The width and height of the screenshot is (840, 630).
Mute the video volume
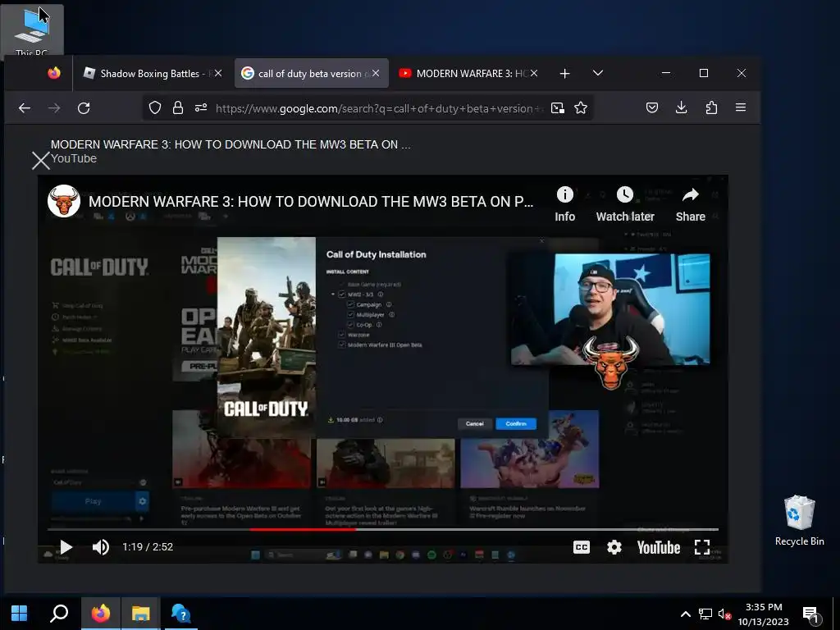[101, 547]
